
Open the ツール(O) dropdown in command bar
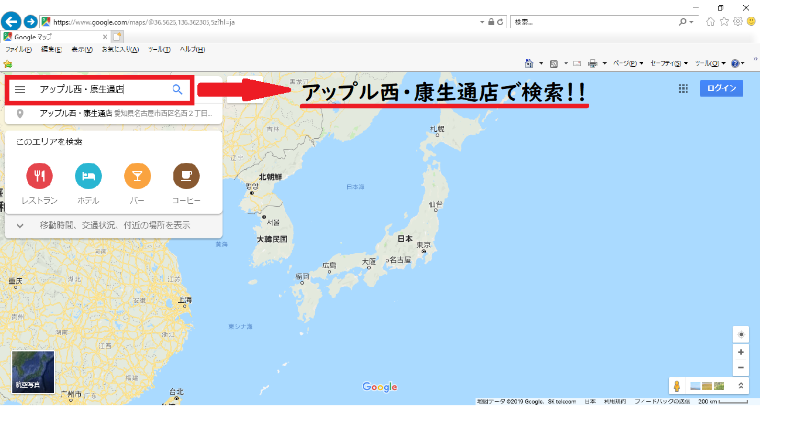[x=708, y=62]
